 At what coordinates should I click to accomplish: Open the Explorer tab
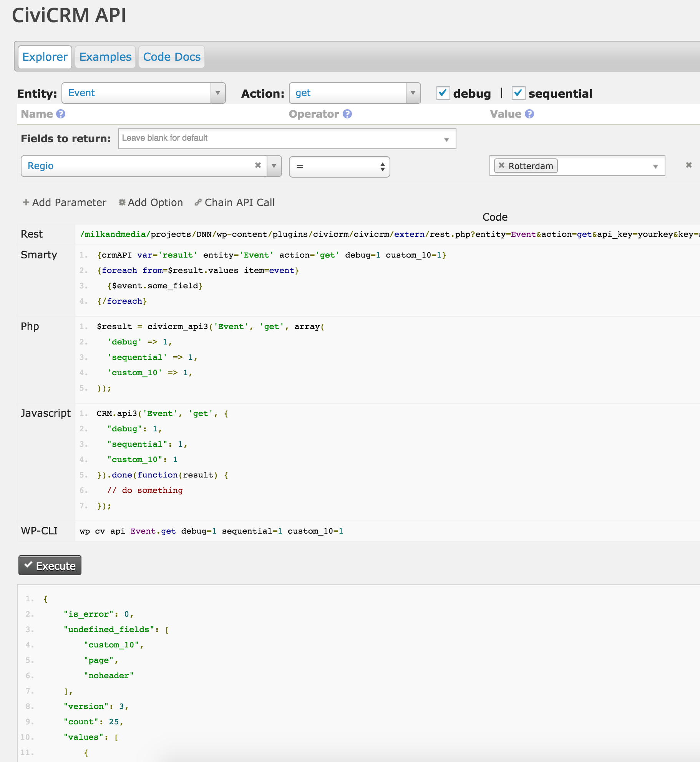45,57
